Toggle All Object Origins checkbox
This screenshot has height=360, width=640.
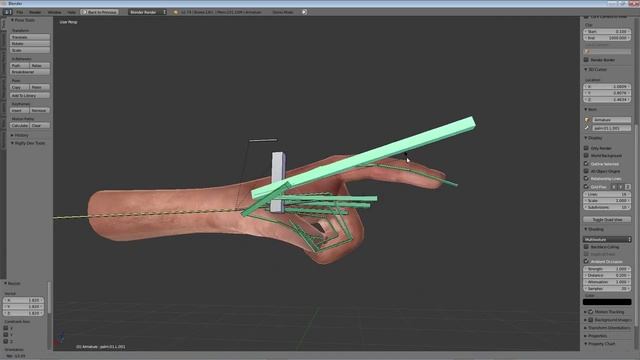click(586, 171)
